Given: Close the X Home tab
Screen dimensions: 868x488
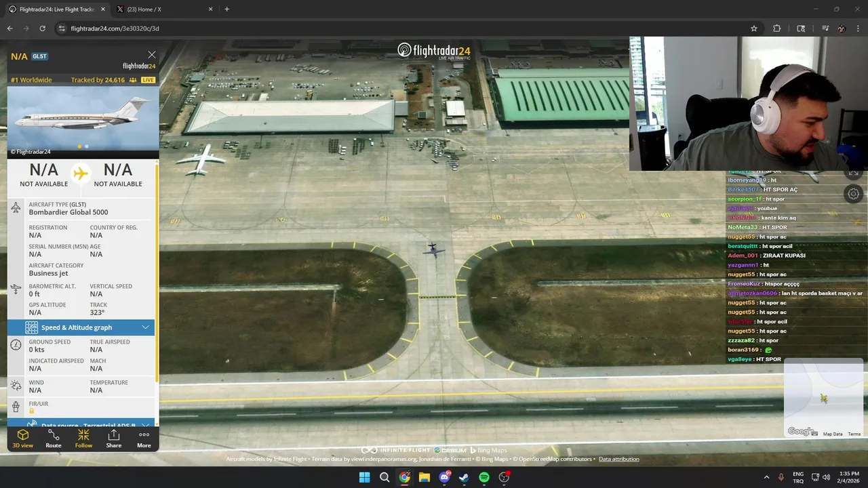Looking at the screenshot, I should (210, 9).
